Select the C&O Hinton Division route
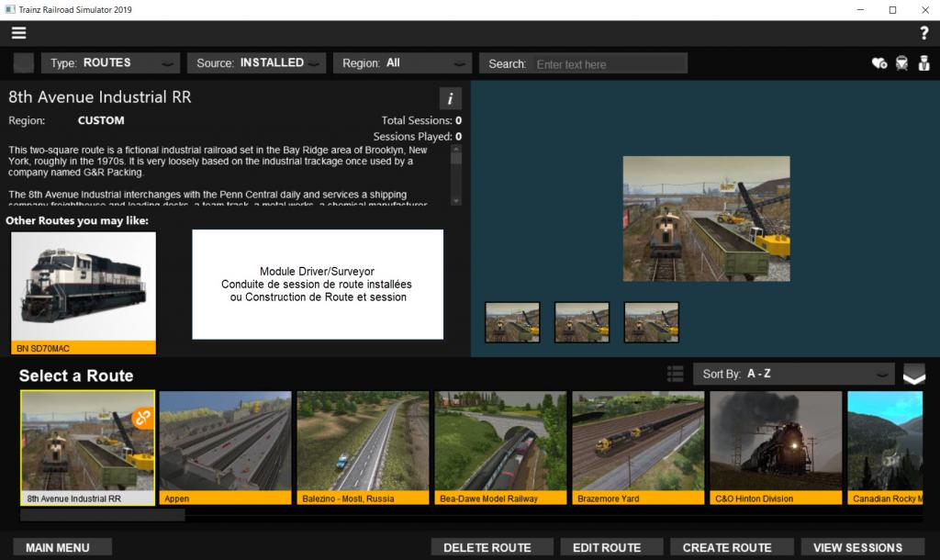The width and height of the screenshot is (940, 560). (776, 448)
